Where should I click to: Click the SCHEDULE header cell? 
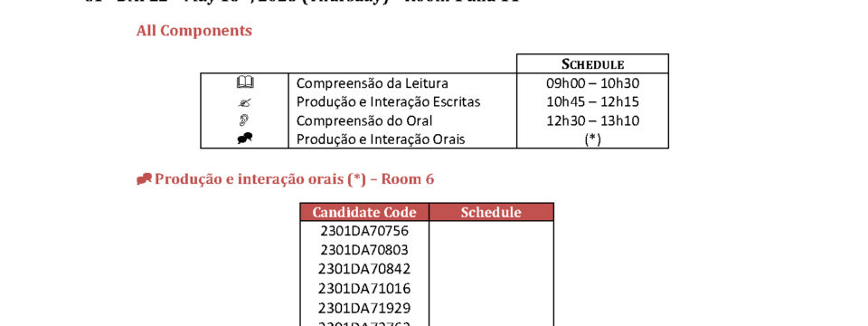(592, 63)
